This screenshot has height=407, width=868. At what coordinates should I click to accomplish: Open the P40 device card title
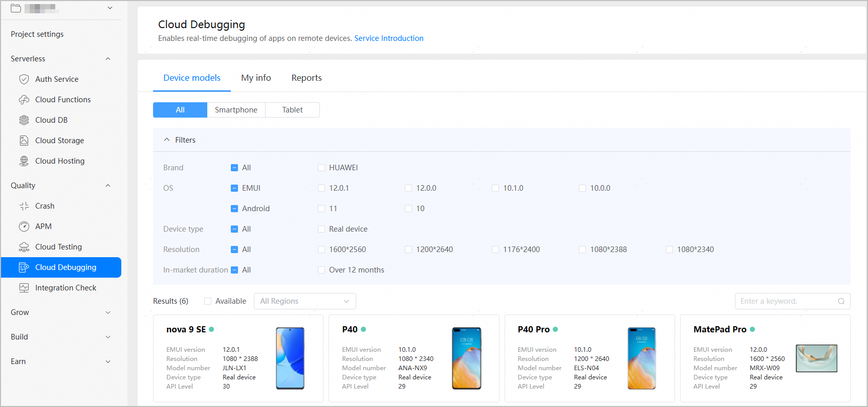click(x=350, y=329)
